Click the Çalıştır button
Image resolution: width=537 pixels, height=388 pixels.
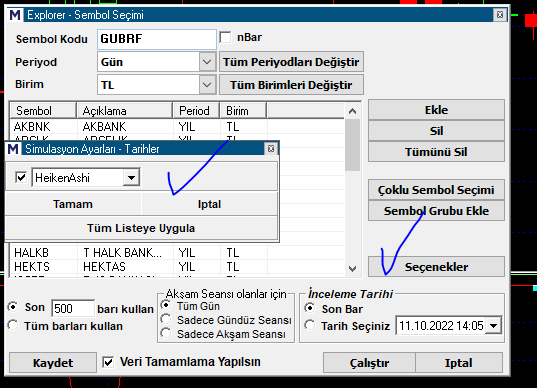pos(370,363)
